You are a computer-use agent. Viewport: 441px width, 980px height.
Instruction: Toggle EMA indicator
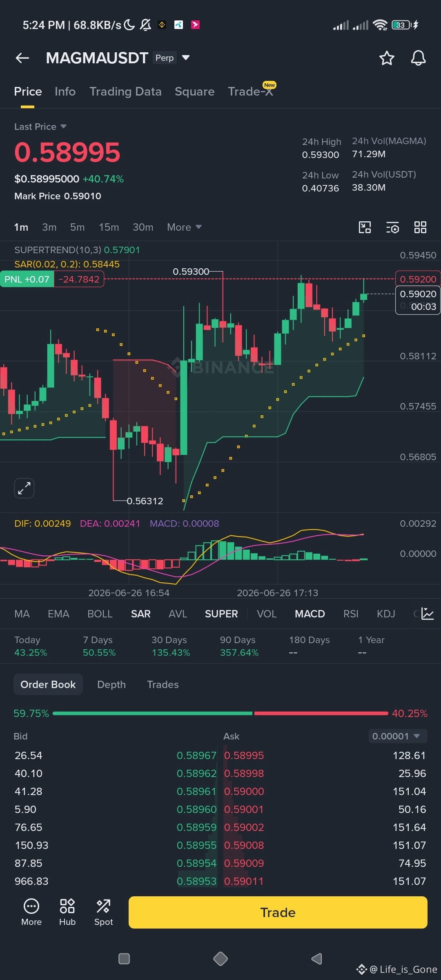pyautogui.click(x=58, y=614)
